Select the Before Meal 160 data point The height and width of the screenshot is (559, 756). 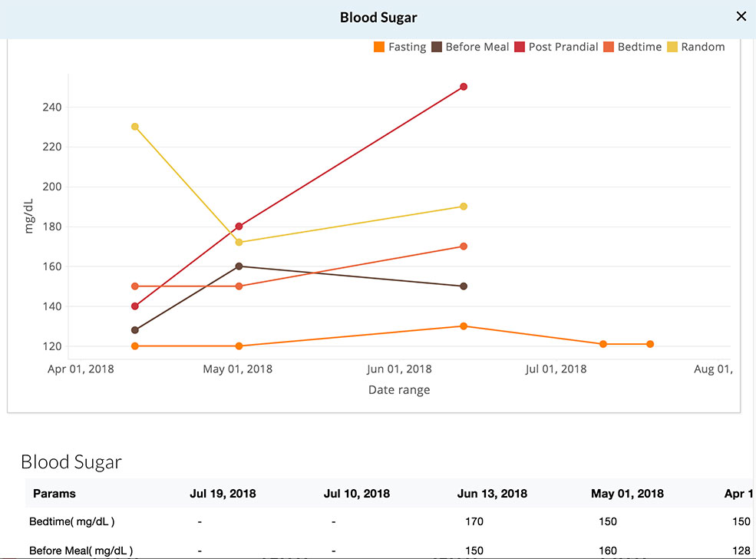tap(239, 266)
